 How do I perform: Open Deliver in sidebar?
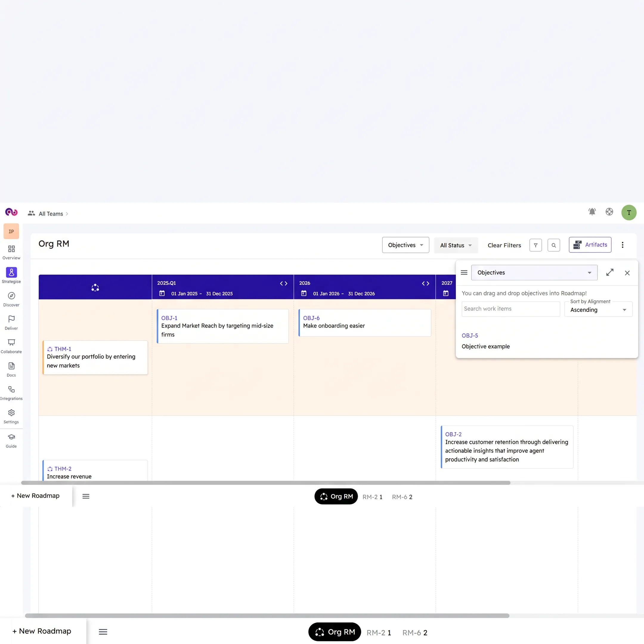point(11,323)
